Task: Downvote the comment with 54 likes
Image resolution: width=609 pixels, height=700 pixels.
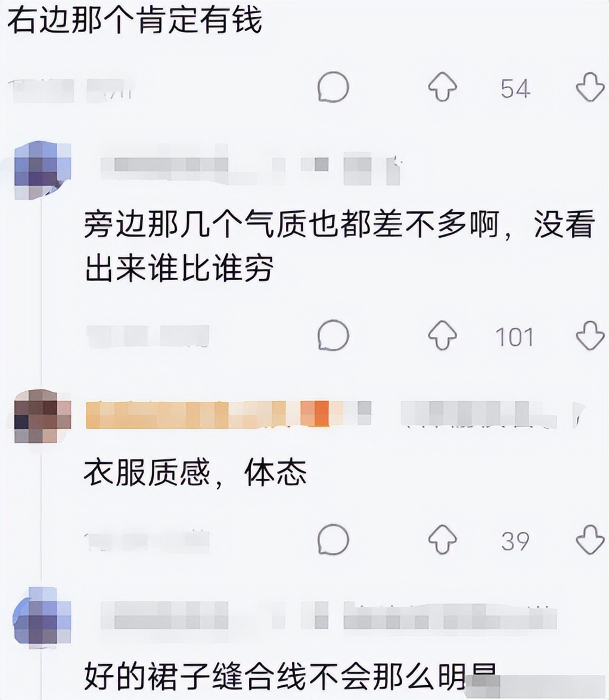Action: pos(591,86)
